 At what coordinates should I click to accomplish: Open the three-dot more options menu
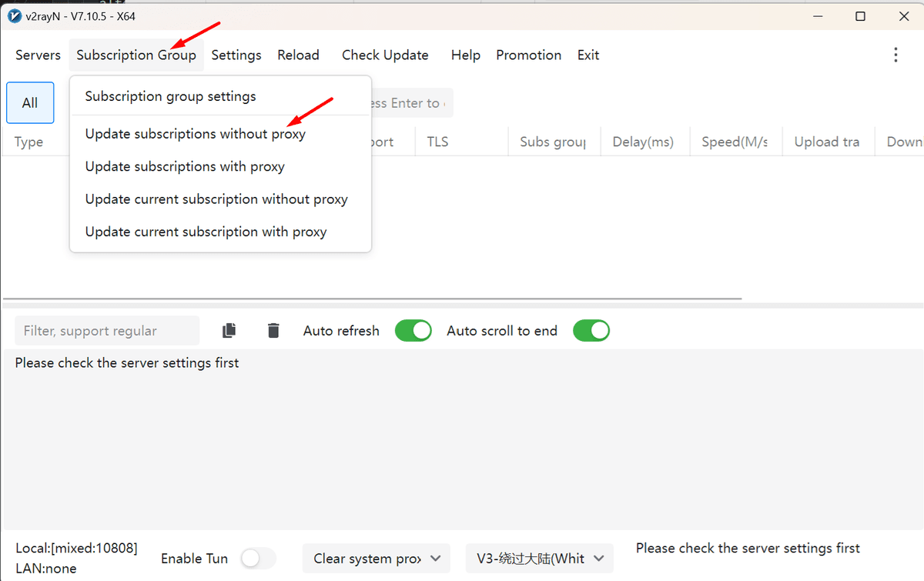click(896, 55)
